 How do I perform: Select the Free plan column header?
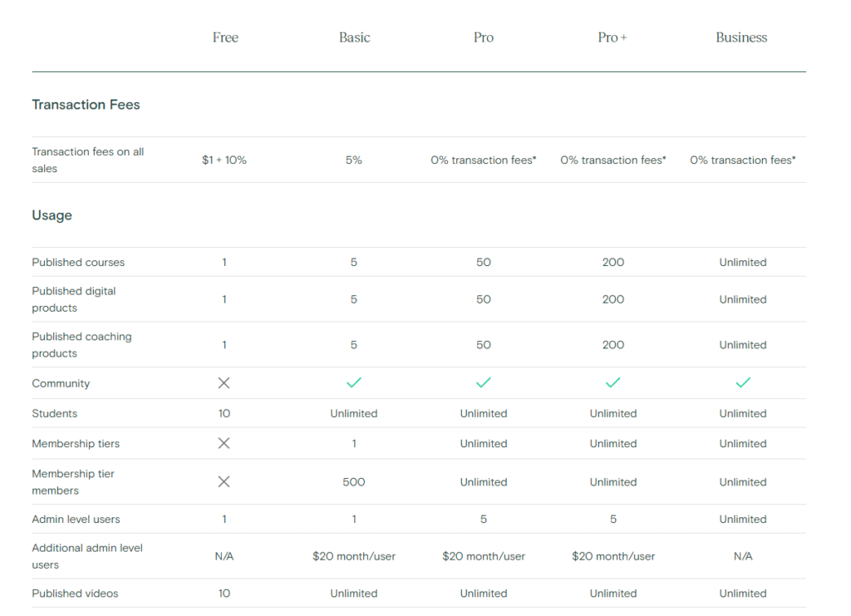click(225, 37)
